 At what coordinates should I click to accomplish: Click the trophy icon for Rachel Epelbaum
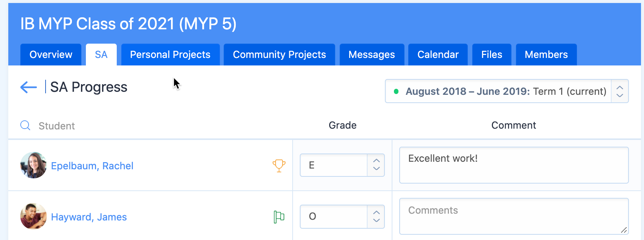point(279,166)
